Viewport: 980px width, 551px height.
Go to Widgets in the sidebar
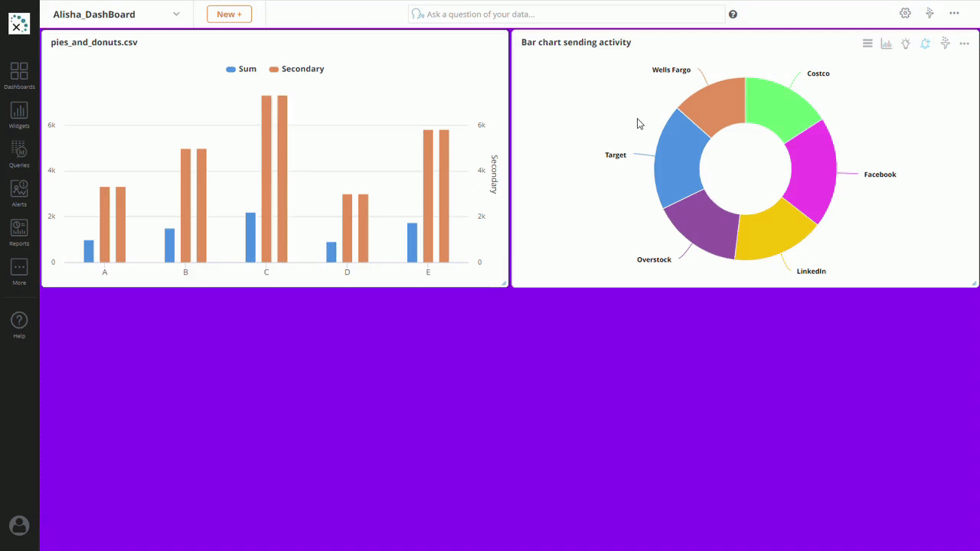click(19, 114)
